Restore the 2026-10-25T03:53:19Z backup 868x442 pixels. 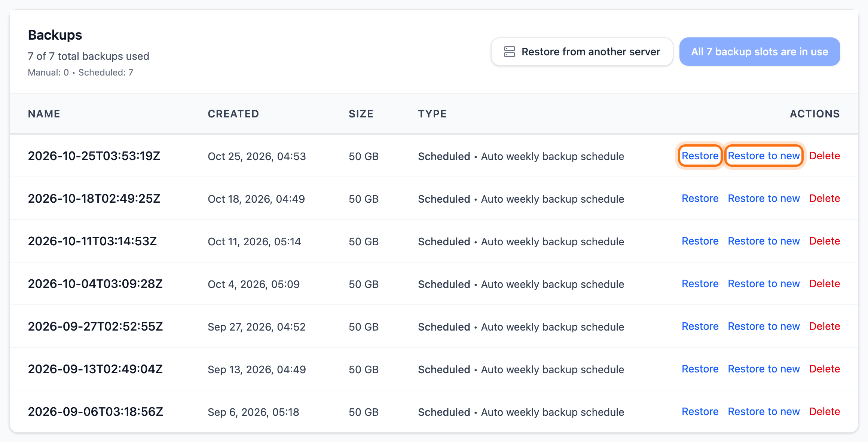click(x=700, y=156)
